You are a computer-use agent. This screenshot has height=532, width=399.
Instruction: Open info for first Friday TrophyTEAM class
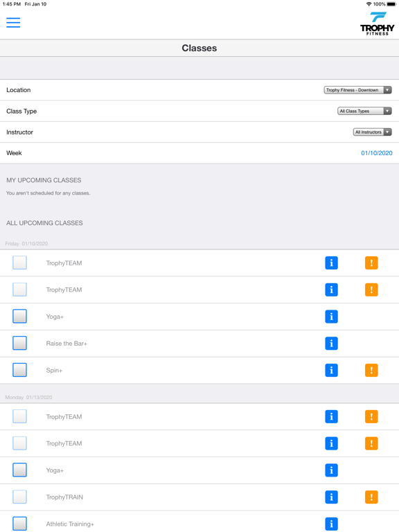click(x=331, y=263)
